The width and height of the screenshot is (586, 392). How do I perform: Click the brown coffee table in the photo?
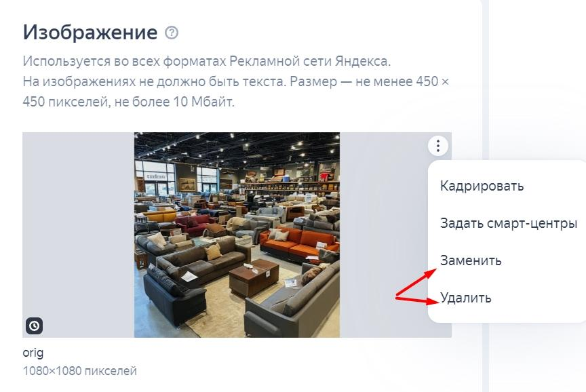254,277
